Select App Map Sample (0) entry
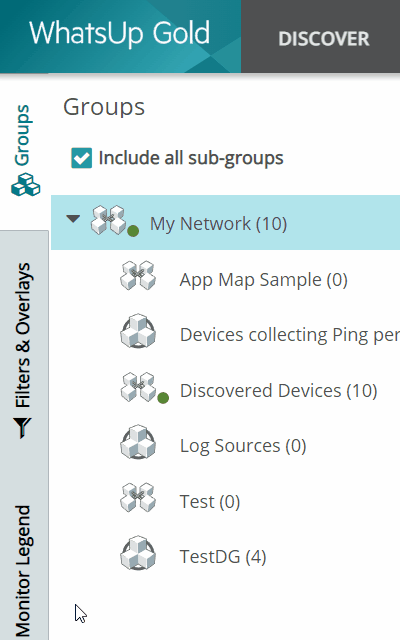The height and width of the screenshot is (640, 400). (x=264, y=280)
